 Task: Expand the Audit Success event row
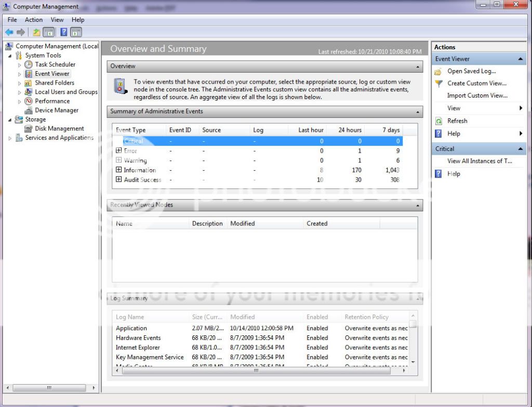tap(119, 180)
